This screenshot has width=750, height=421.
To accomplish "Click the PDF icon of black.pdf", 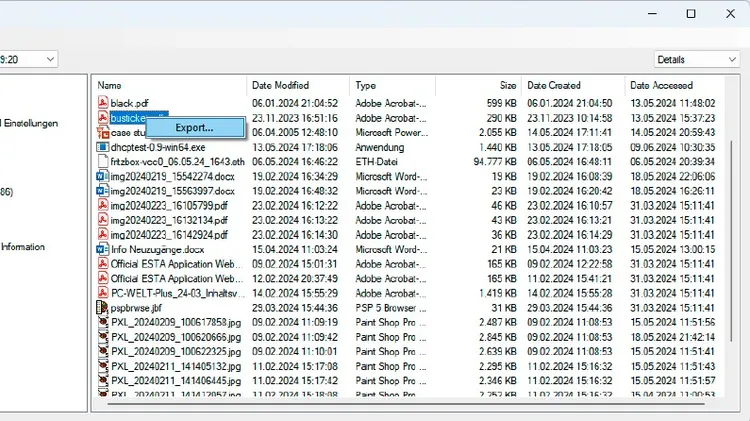I will click(103, 102).
